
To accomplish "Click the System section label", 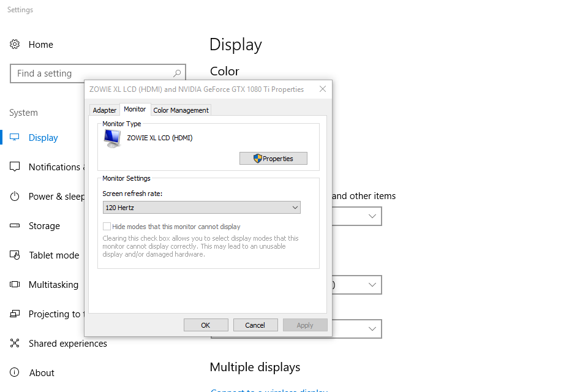I will pos(24,113).
